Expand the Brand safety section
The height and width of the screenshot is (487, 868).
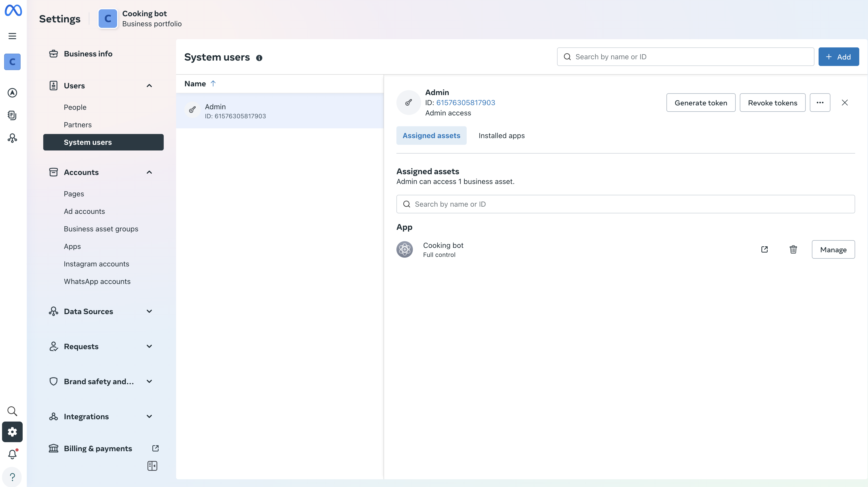coord(149,381)
